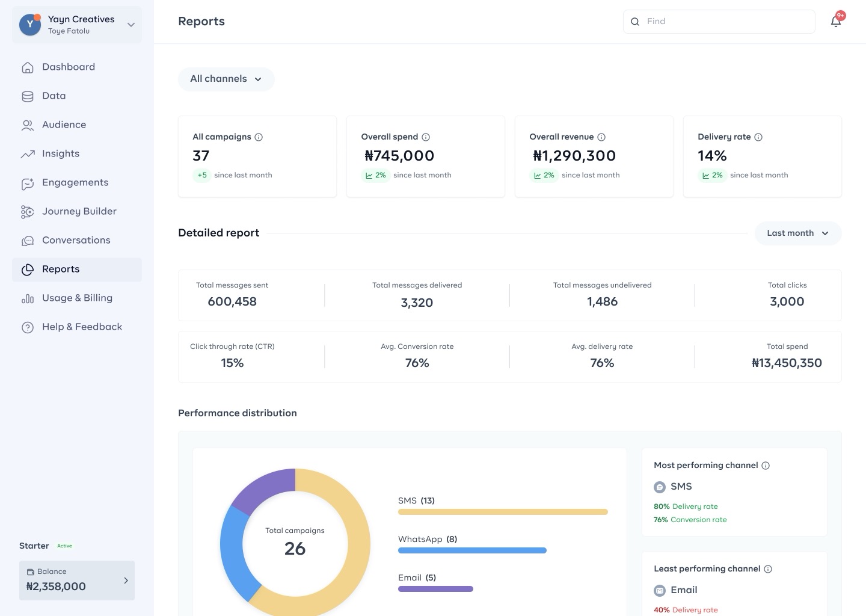Open the Last month period dropdown
Screen dimensions: 866x616
pyautogui.click(x=798, y=233)
